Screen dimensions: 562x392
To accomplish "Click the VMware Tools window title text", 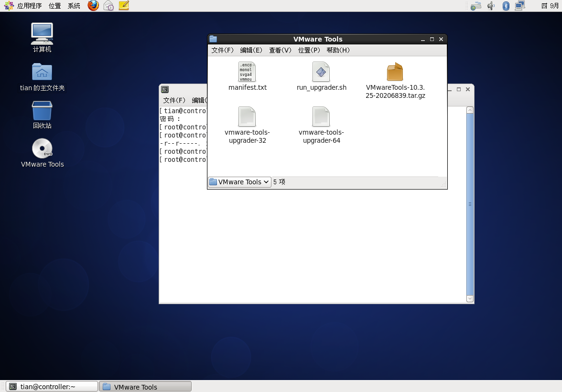I will click(x=318, y=39).
